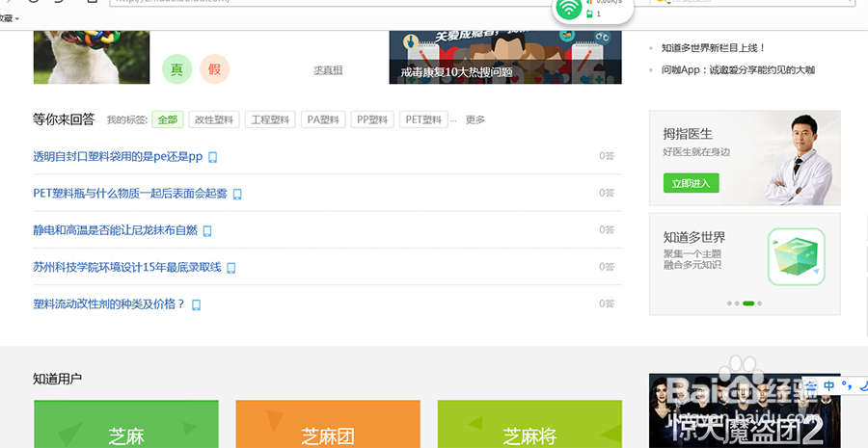
Task: Click the doctor photo in 拇指医生 card
Action: pyautogui.click(x=798, y=159)
